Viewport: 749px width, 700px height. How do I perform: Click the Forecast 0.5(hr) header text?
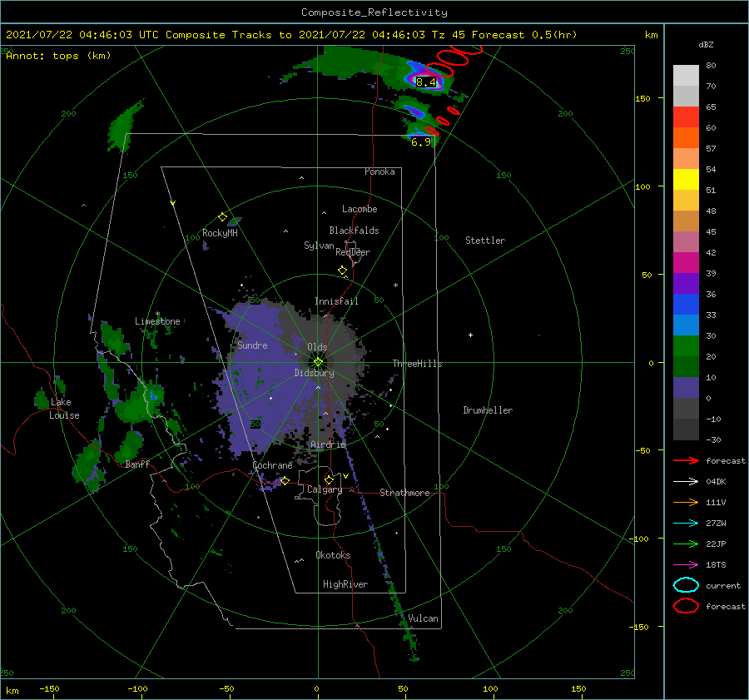(524, 35)
